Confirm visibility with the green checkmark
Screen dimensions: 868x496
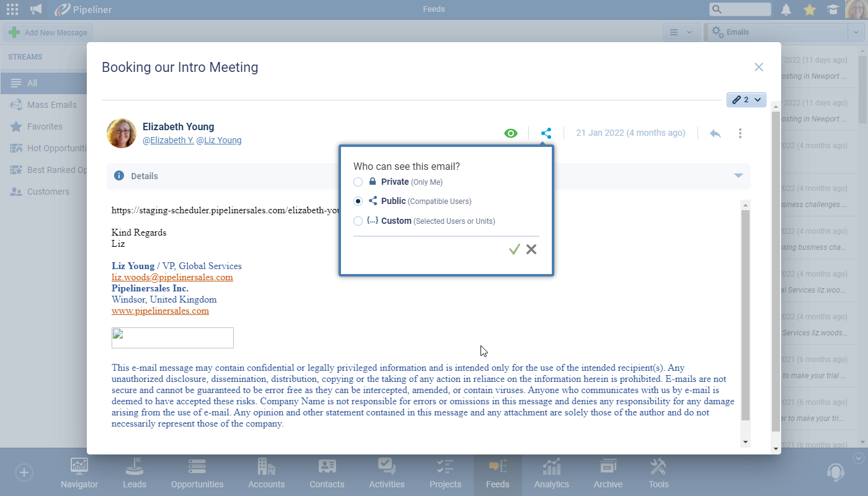click(514, 249)
